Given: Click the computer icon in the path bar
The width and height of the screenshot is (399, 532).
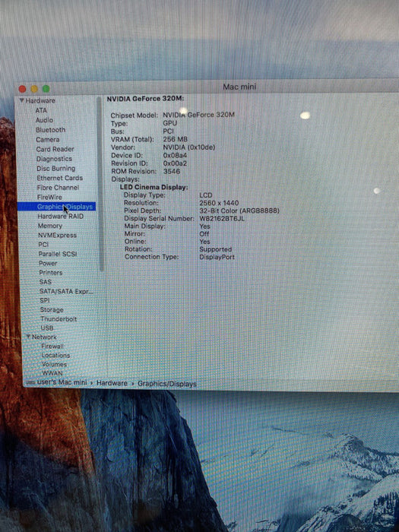Looking at the screenshot, I should [x=30, y=382].
